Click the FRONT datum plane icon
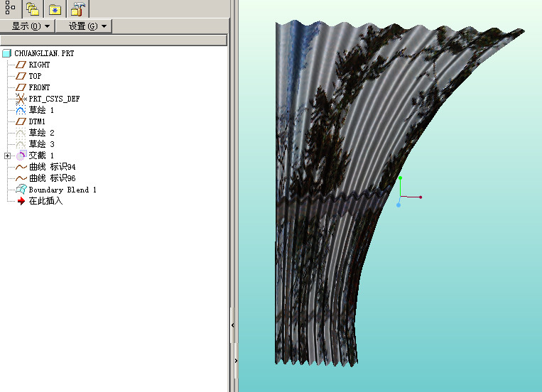Viewport: 542px width, 392px height. pos(21,87)
